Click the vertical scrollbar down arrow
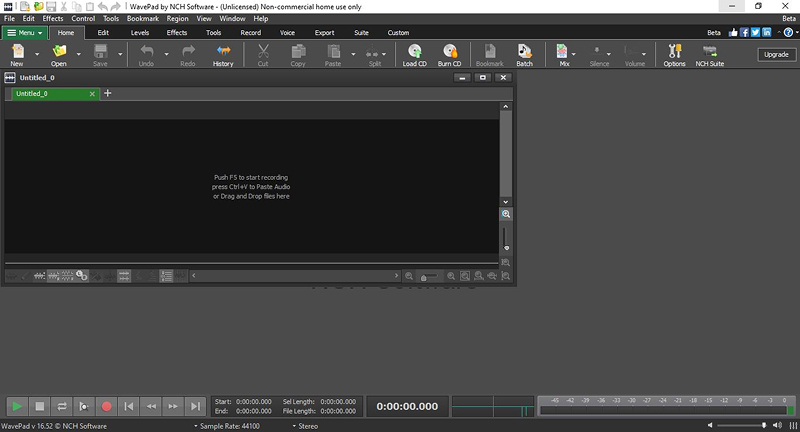Viewport: 800px width, 432px height. click(x=506, y=202)
